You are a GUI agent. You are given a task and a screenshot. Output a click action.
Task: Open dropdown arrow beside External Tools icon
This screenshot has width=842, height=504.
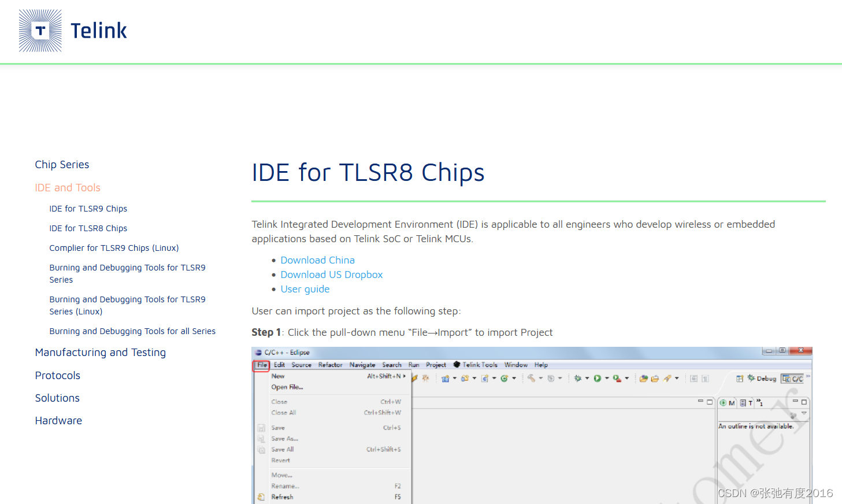pos(626,379)
